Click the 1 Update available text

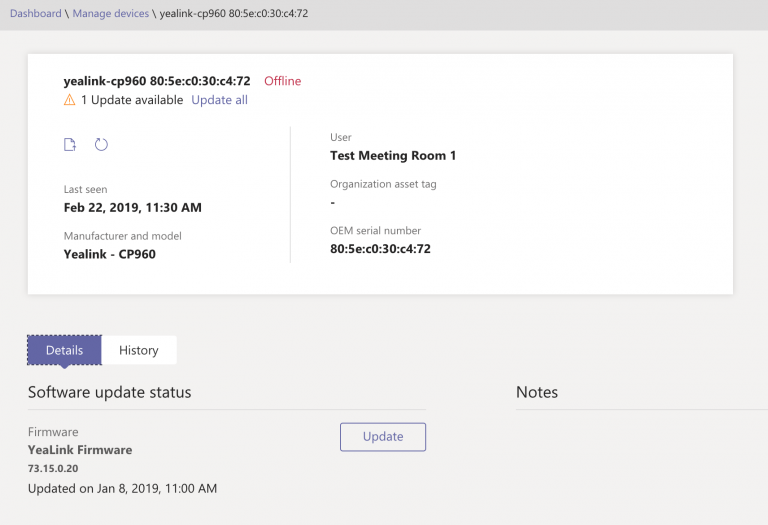(132, 100)
